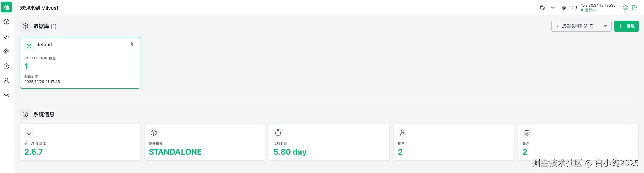Open the Milvus logo home icon
Viewport: 644px width, 173px height.
coord(6,7)
